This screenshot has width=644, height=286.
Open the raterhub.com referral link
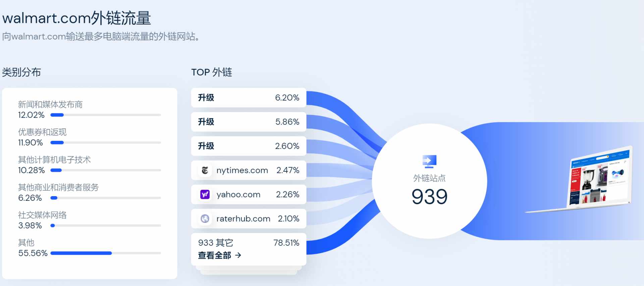[x=243, y=219]
